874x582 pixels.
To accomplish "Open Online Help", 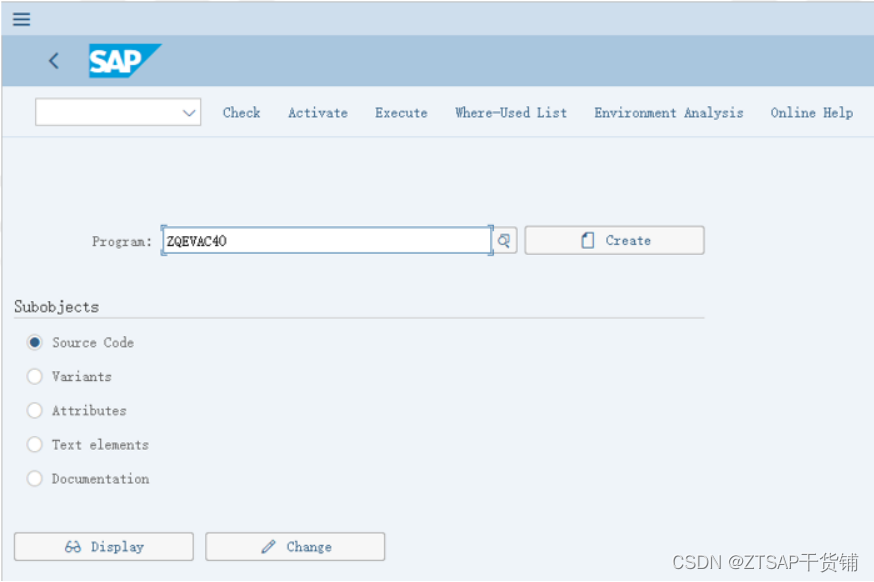I will click(x=811, y=112).
